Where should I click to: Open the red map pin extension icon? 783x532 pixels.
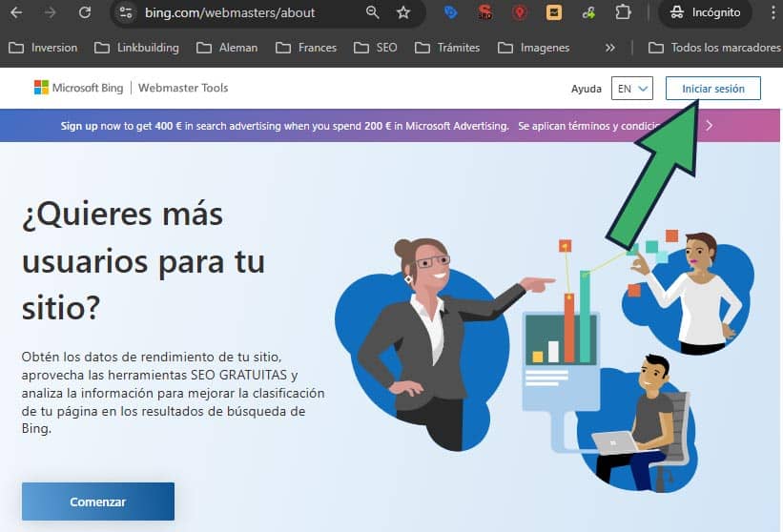pyautogui.click(x=520, y=12)
